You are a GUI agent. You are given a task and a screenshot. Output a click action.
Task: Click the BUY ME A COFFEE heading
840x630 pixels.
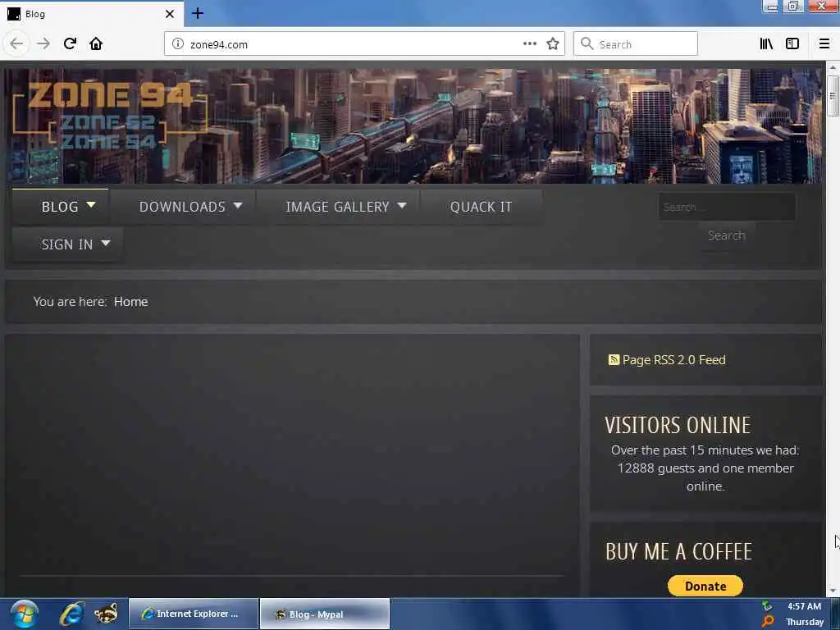[678, 551]
